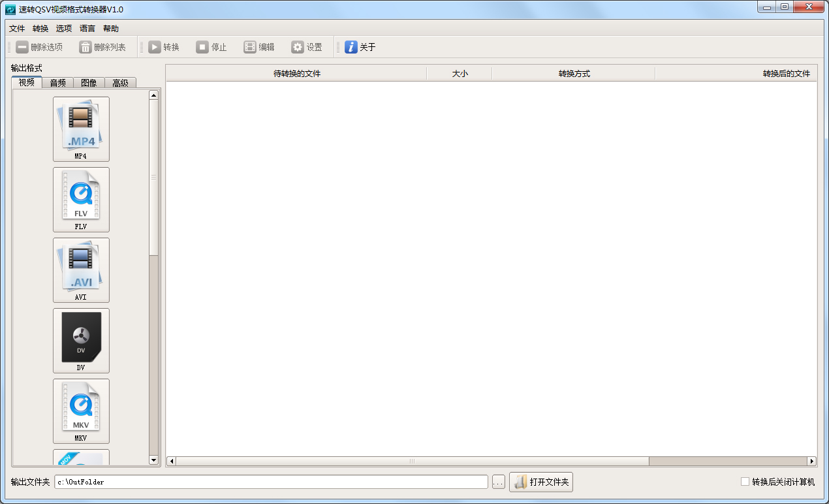Screen dimensions: 829x504
Task: Start conversion with the 转换 play button
Action: [164, 47]
